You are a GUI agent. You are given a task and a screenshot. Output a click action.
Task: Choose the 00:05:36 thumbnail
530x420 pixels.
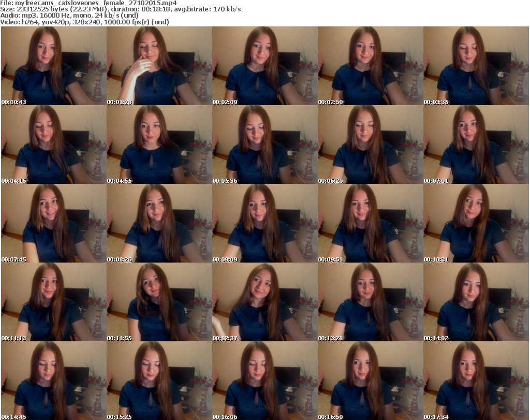point(265,144)
